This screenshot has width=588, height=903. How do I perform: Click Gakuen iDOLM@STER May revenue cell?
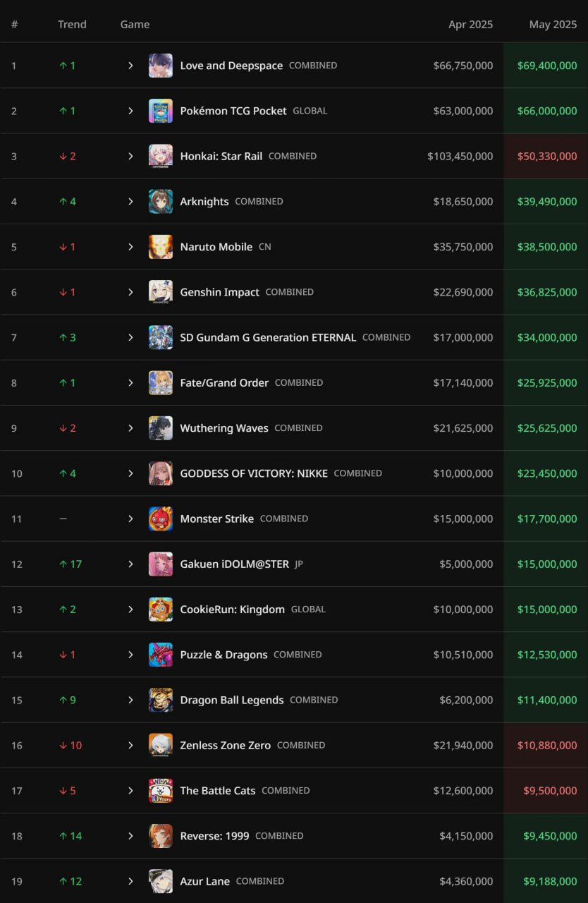[546, 564]
